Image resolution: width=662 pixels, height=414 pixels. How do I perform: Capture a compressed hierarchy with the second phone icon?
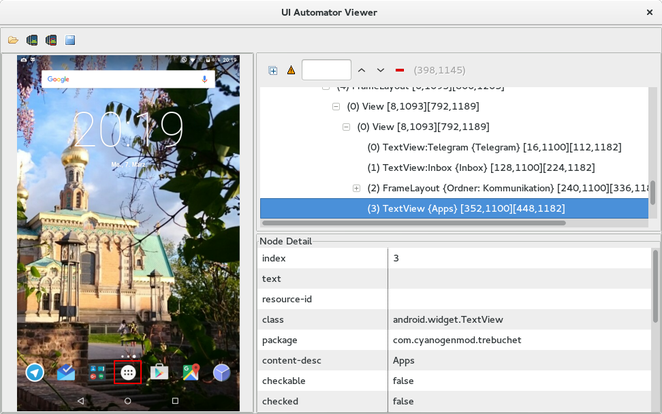click(x=51, y=40)
